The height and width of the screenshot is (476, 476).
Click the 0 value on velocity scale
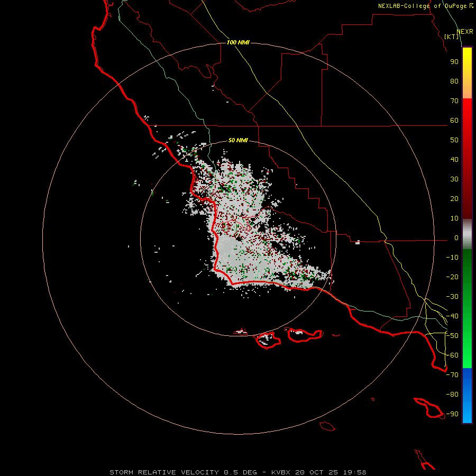[x=456, y=237]
